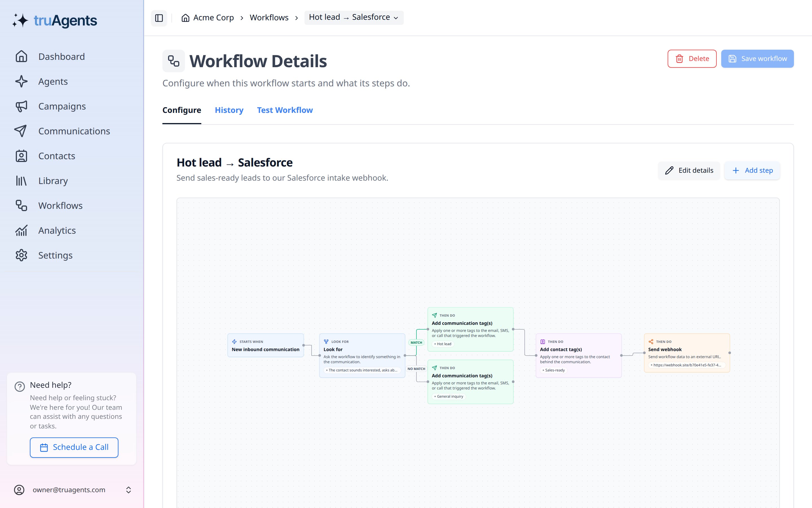Click the MATCH branch label

pyautogui.click(x=416, y=343)
